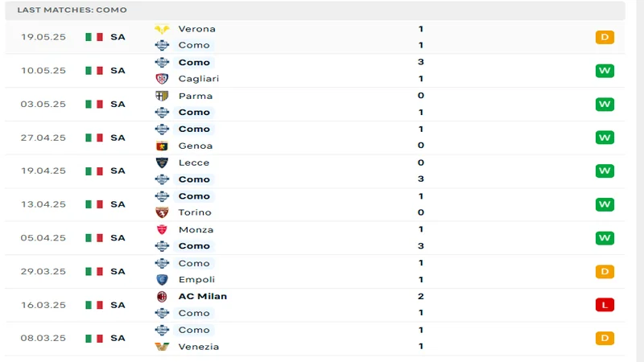This screenshot has height=362, width=644.
Task: Click the Torino club crest icon
Action: (x=162, y=212)
